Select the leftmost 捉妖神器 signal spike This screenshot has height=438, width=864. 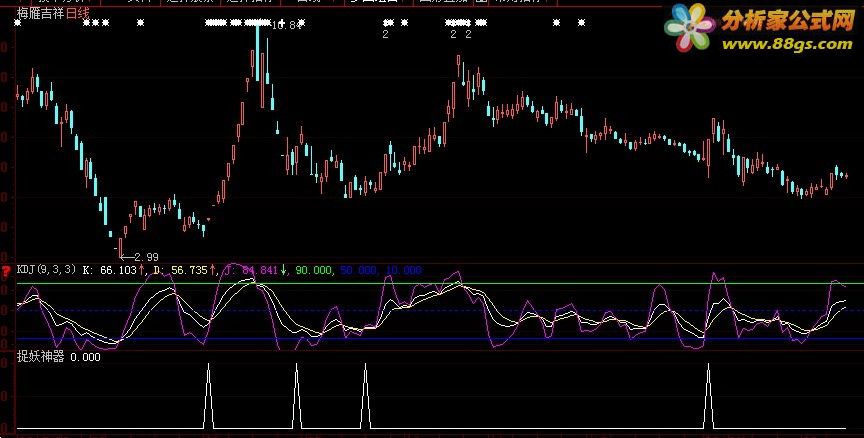(x=208, y=395)
